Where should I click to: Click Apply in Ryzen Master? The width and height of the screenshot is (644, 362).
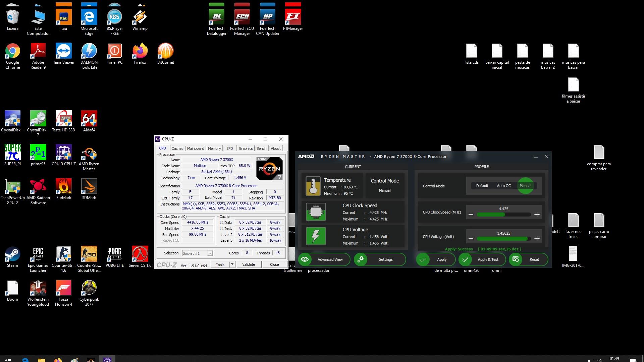point(436,259)
